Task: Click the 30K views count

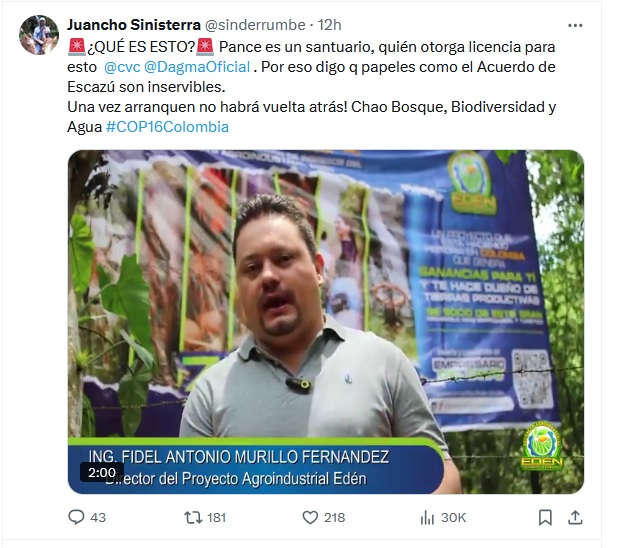Action: tap(453, 518)
